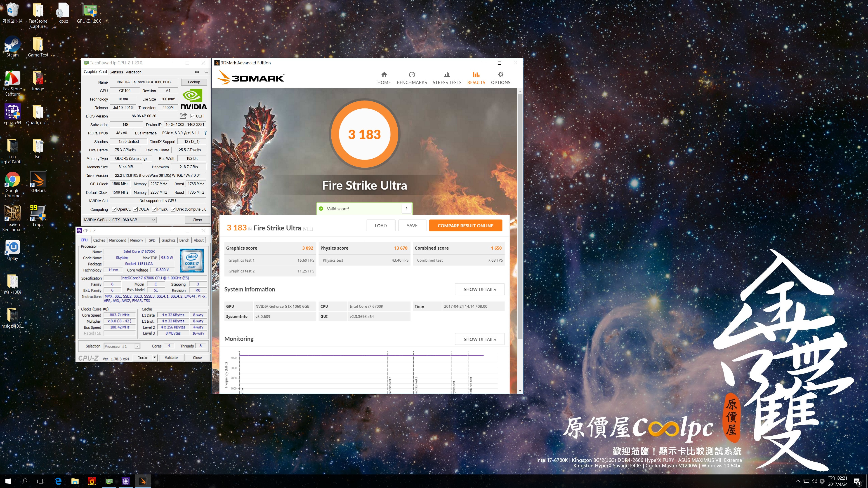The height and width of the screenshot is (488, 868).
Task: Click the GPU Name field in GPU-Z
Action: pyautogui.click(x=144, y=82)
